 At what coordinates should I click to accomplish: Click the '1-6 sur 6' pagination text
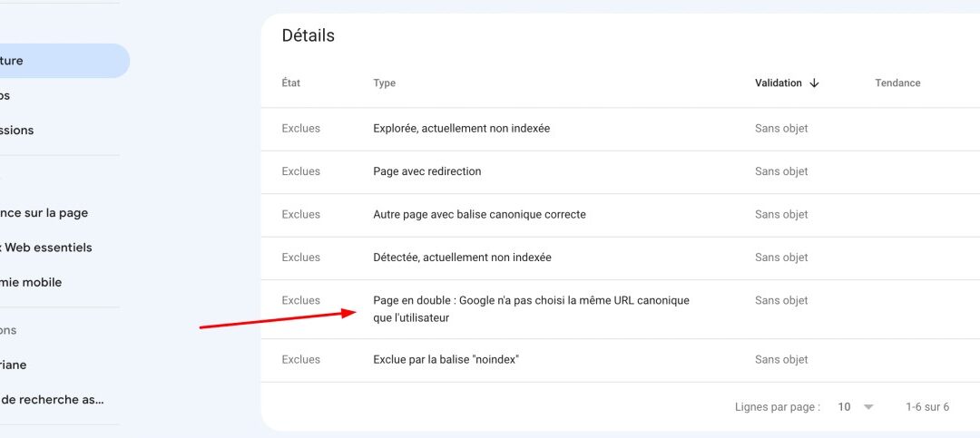tap(927, 407)
